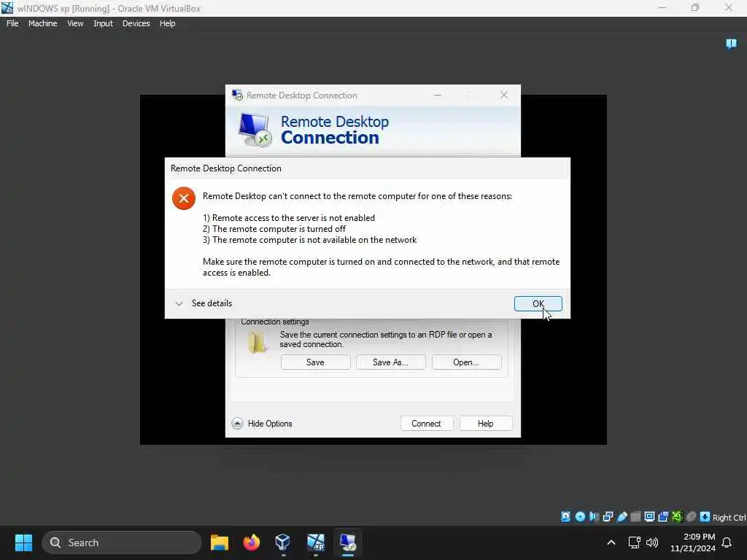Open VirtualBox View menu
Viewport: 747px width, 560px height.
[x=75, y=23]
